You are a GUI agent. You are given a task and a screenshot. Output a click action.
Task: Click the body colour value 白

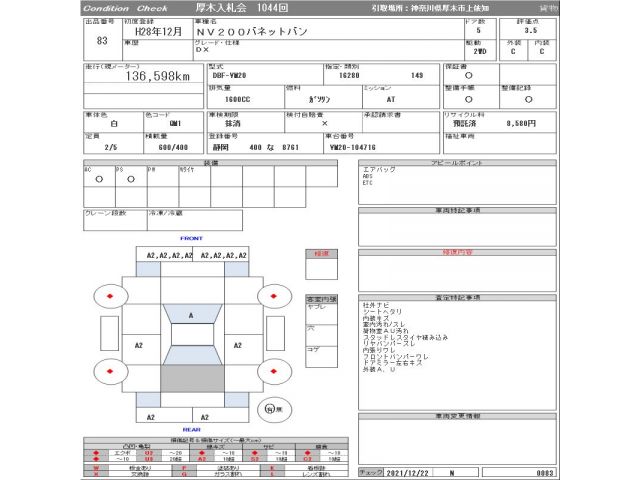tap(114, 124)
